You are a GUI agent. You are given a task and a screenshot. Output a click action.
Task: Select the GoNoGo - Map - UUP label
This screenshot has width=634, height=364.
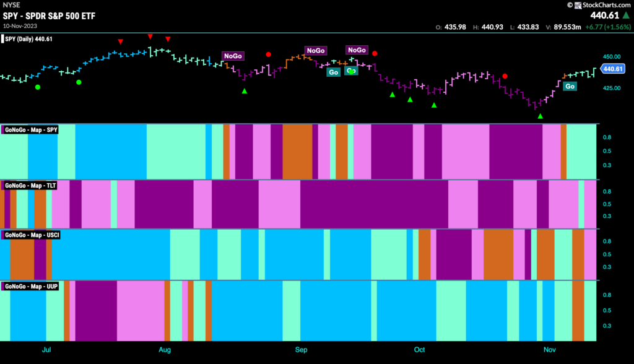pyautogui.click(x=31, y=287)
